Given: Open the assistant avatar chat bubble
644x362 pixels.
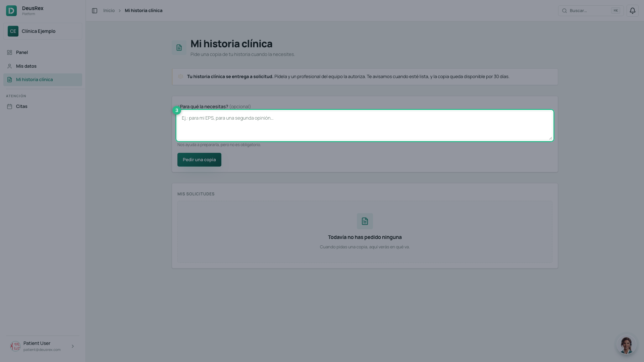Looking at the screenshot, I should tap(626, 345).
